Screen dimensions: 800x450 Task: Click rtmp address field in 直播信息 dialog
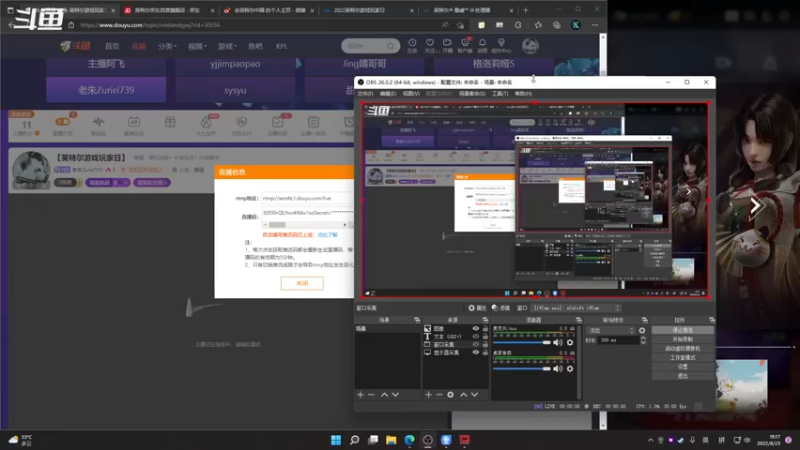pyautogui.click(x=307, y=198)
